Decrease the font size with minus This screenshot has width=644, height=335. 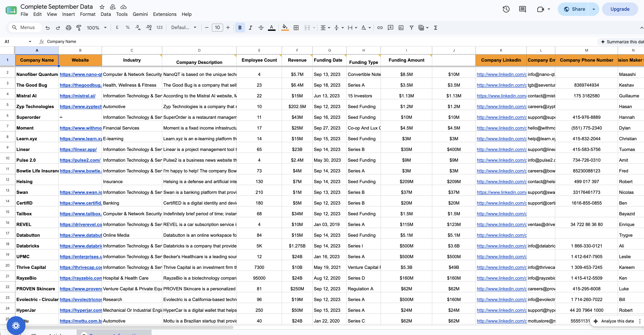coord(207,27)
